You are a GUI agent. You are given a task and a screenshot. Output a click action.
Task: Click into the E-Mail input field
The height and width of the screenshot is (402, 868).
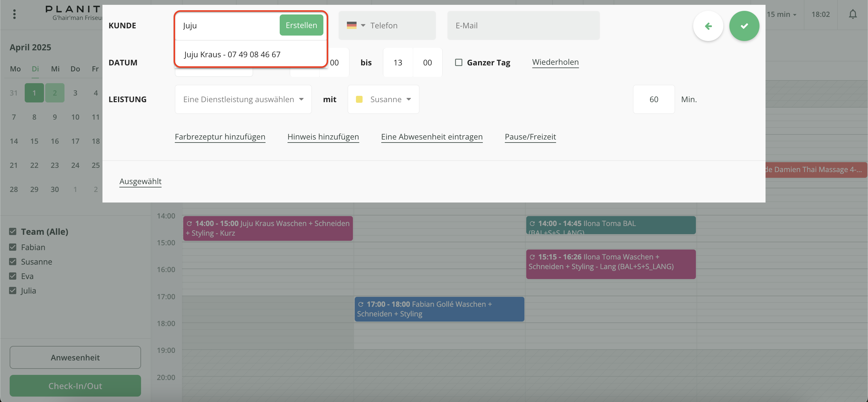(523, 25)
